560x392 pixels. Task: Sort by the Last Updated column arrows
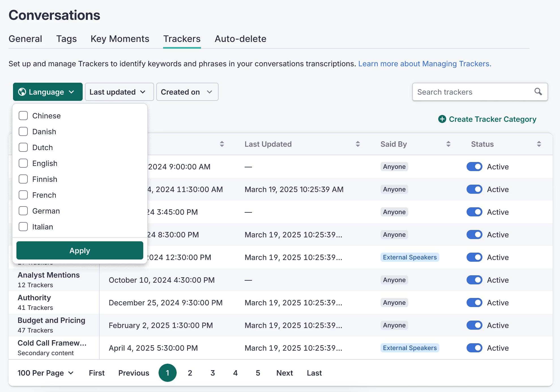click(x=358, y=144)
